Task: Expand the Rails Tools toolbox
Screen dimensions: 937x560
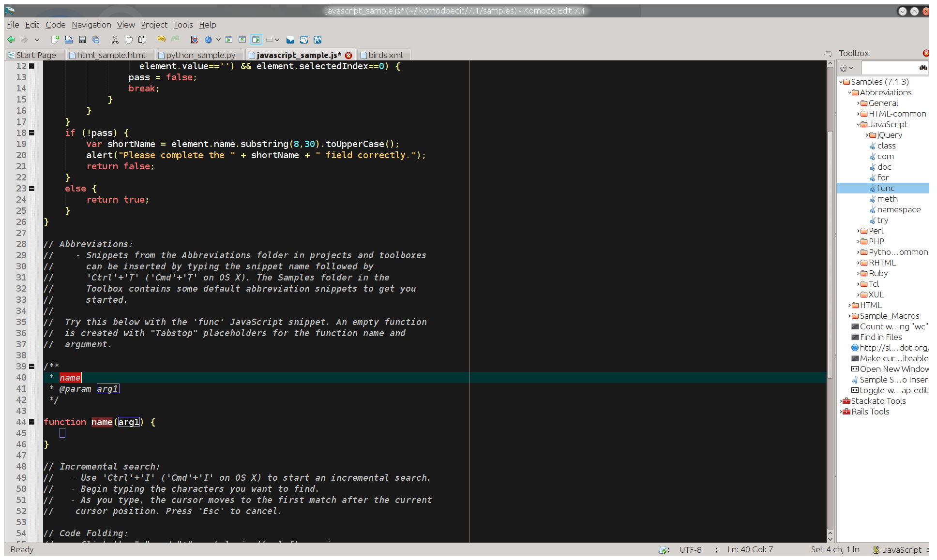Action: pos(841,412)
